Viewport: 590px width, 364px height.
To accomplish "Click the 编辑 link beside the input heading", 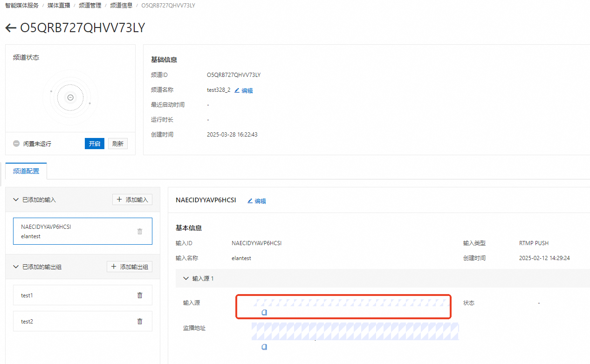I will coord(260,201).
